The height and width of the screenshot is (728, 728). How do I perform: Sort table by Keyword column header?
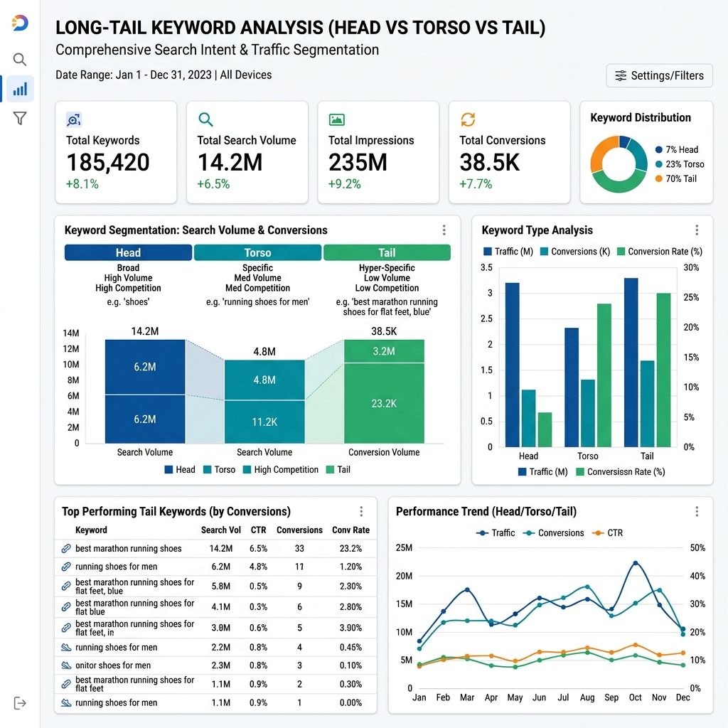91,530
